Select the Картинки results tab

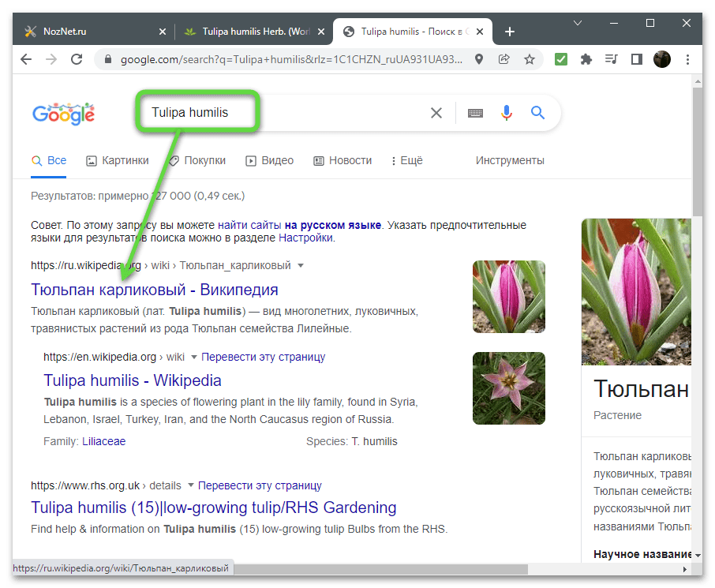coord(118,160)
